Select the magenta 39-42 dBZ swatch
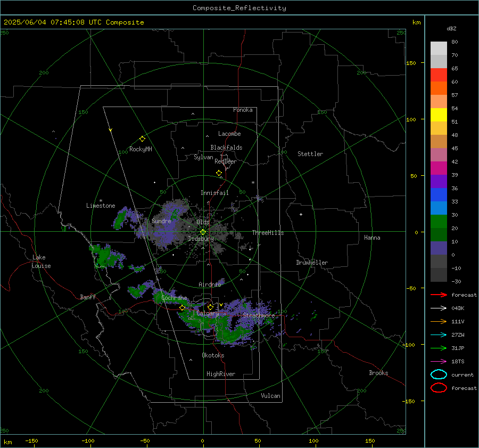Screen dimensions: 479x448 (x=439, y=168)
